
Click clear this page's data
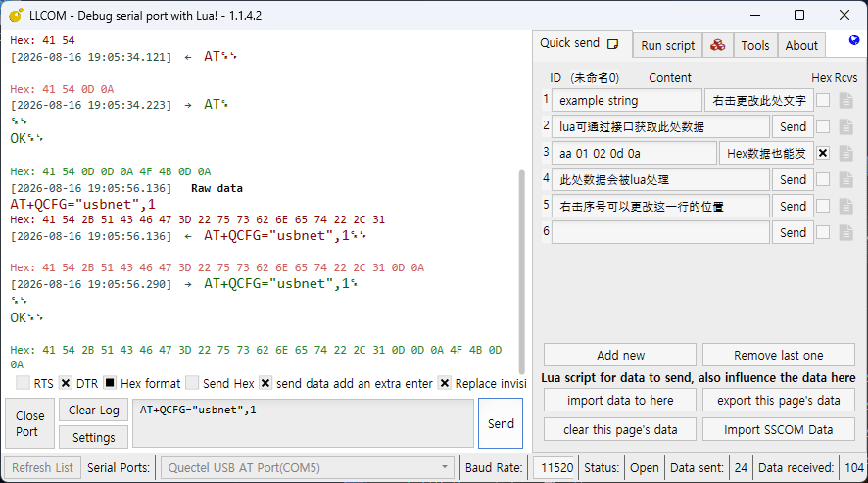pyautogui.click(x=620, y=429)
